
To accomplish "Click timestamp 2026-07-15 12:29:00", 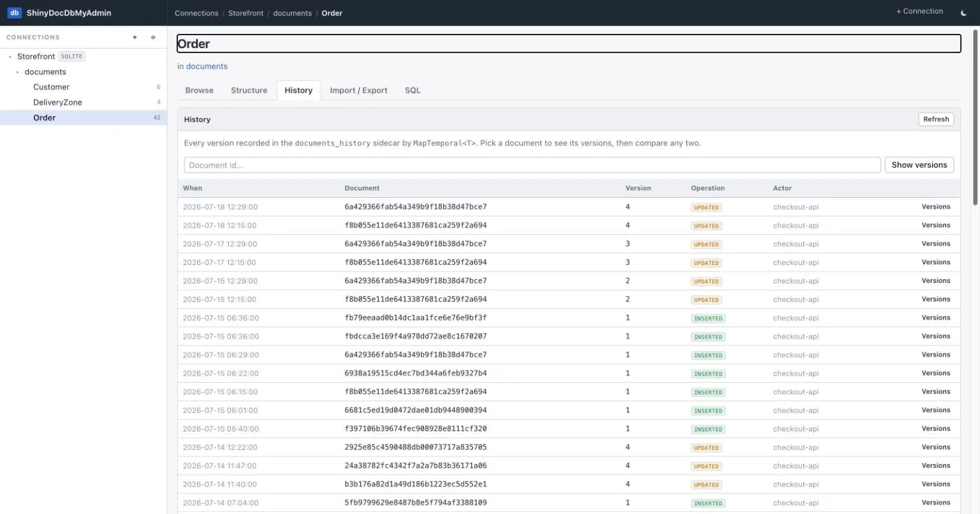I will coord(220,281).
